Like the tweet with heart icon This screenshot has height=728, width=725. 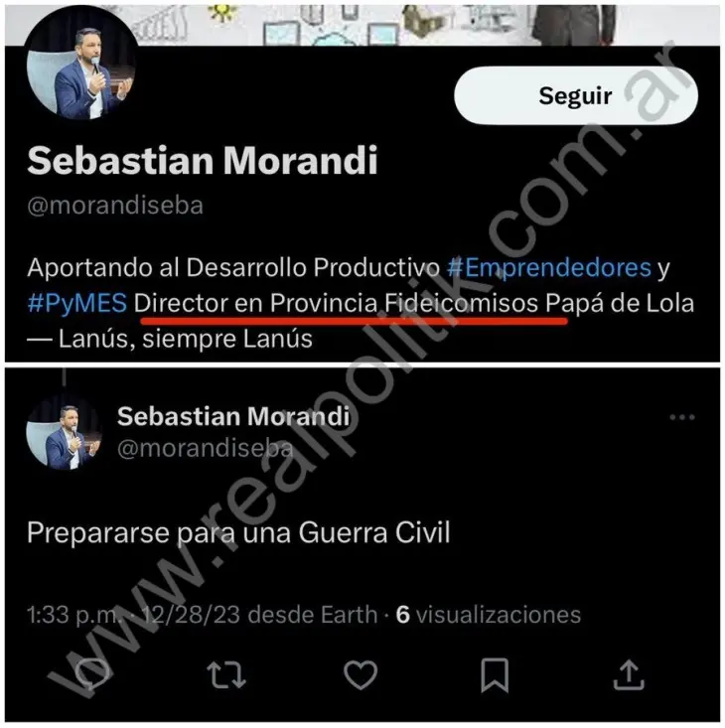(361, 674)
